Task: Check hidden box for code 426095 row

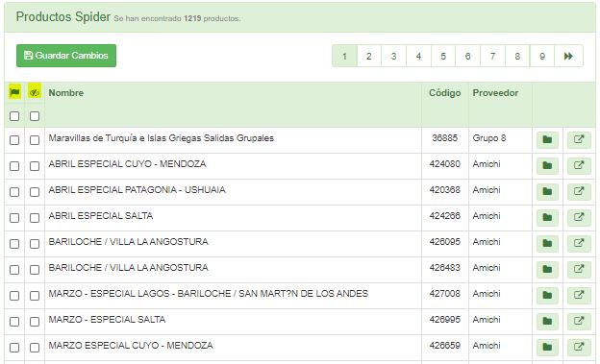Action: (x=35, y=244)
